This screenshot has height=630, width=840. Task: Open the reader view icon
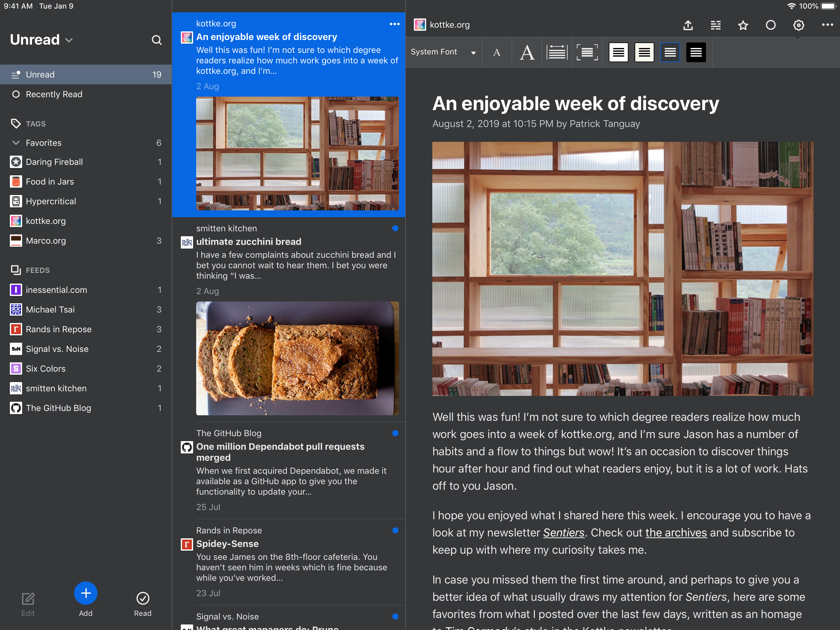tap(715, 25)
